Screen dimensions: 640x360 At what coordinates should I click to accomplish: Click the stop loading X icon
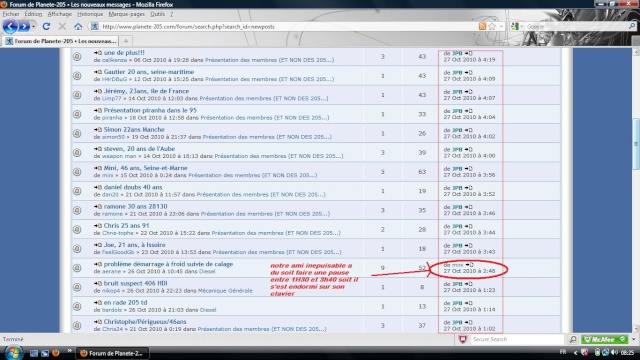[62, 27]
